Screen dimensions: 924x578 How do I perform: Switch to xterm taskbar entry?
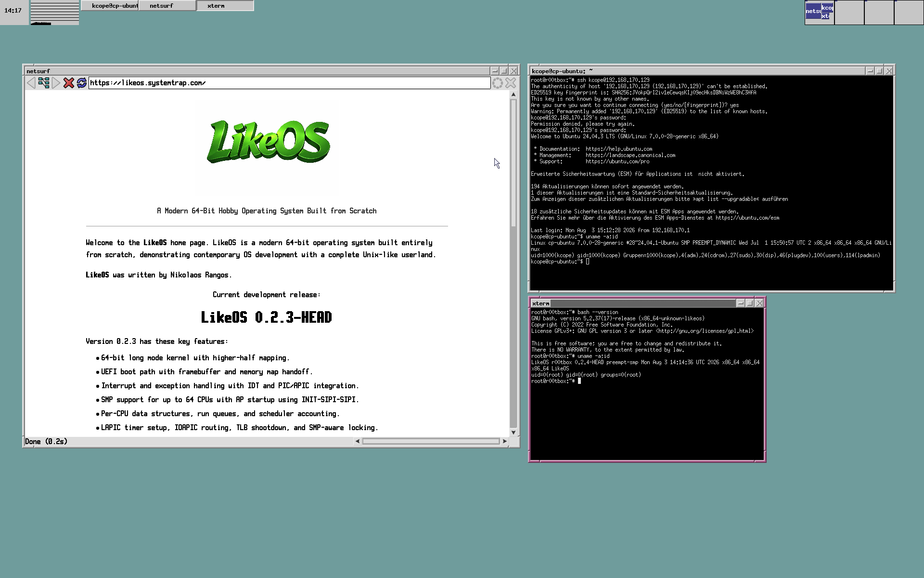(x=225, y=6)
